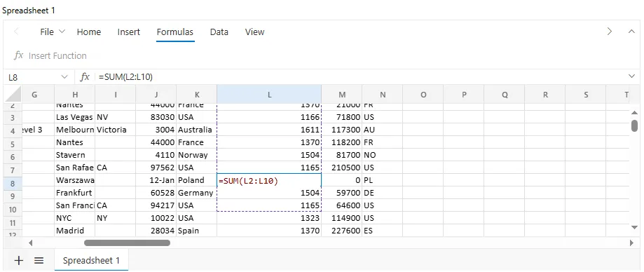Collapse the ribbon with the up chevron
Viewport: 644px width, 272px height.
[631, 32]
